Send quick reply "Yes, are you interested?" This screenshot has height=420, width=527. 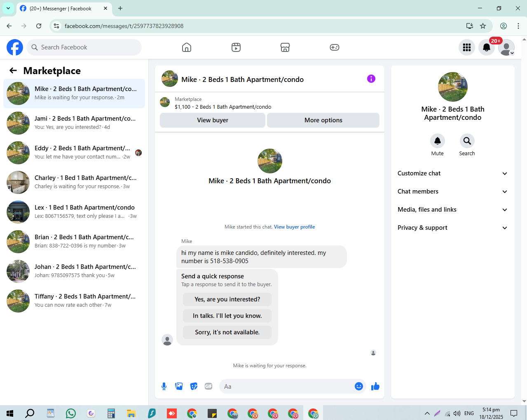point(227,299)
